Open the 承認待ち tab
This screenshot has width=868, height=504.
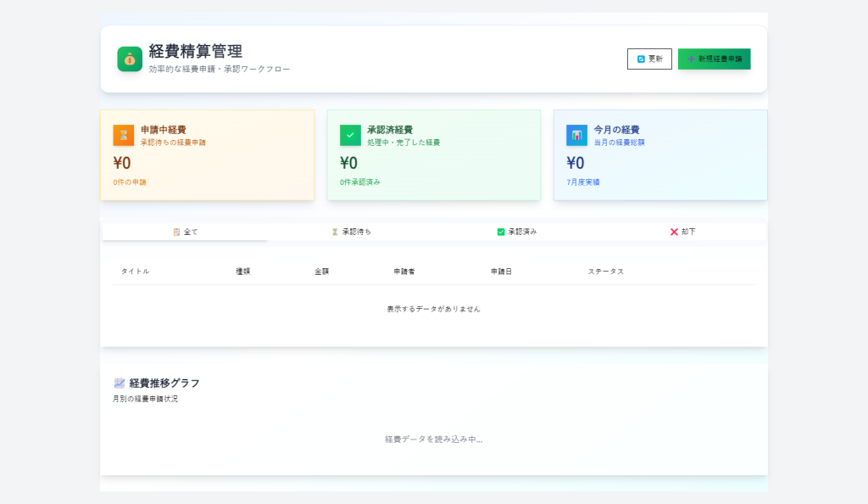[351, 232]
